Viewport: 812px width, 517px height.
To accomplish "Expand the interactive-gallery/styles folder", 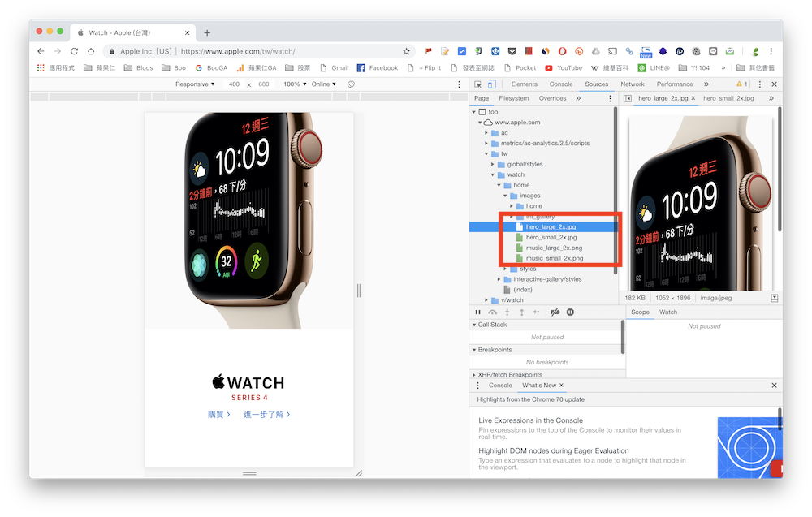I will point(499,279).
